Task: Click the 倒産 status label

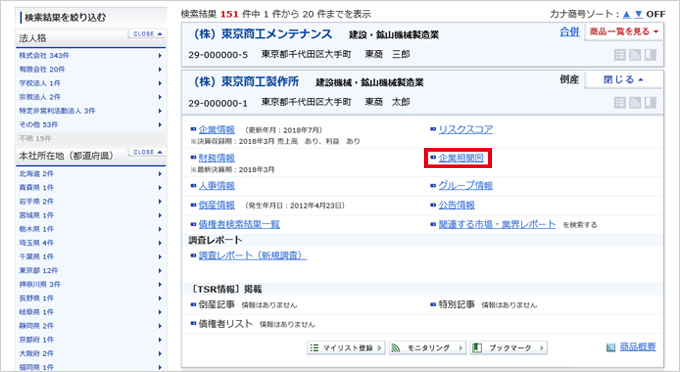Action: click(x=569, y=79)
